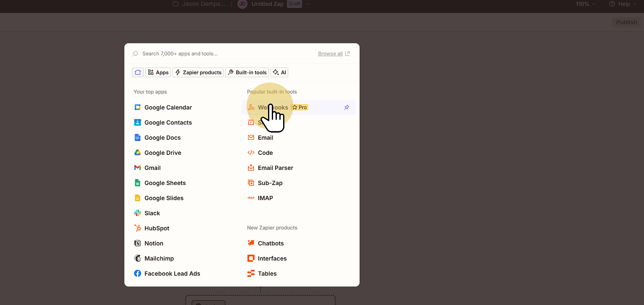Viewport: 644px width, 305px height.
Task: Switch to the Home tab icon
Action: pyautogui.click(x=138, y=72)
